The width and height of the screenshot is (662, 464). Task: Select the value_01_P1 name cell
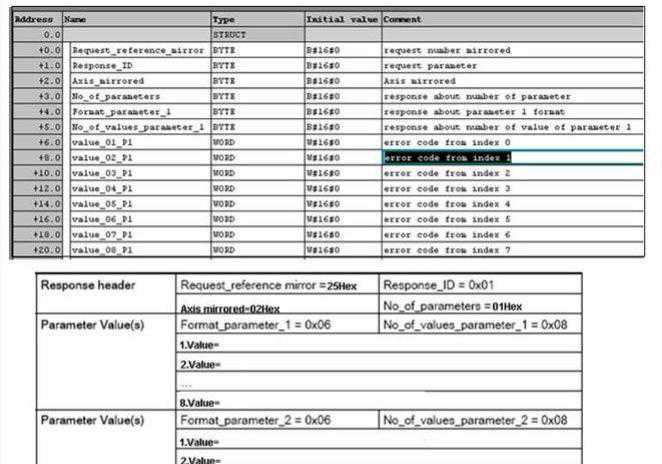tap(136, 142)
